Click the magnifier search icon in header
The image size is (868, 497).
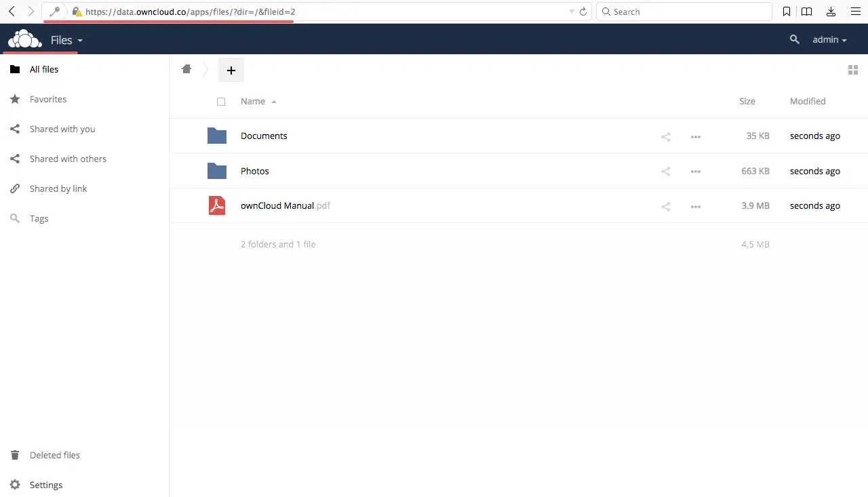tap(795, 39)
